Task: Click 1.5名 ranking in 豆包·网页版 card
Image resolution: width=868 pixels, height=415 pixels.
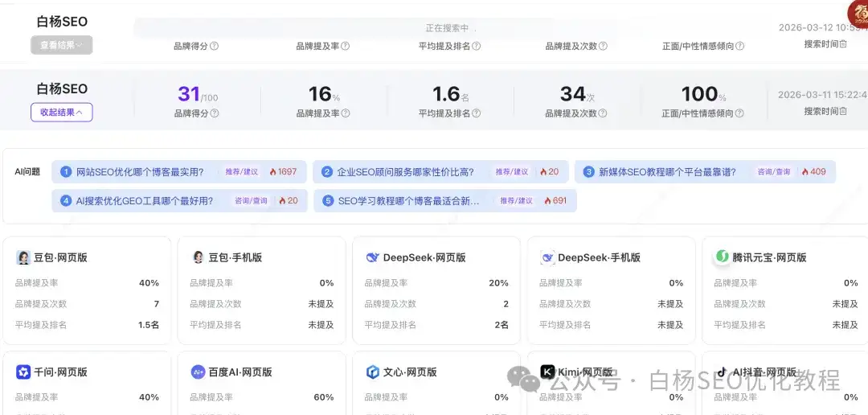Action: (149, 325)
